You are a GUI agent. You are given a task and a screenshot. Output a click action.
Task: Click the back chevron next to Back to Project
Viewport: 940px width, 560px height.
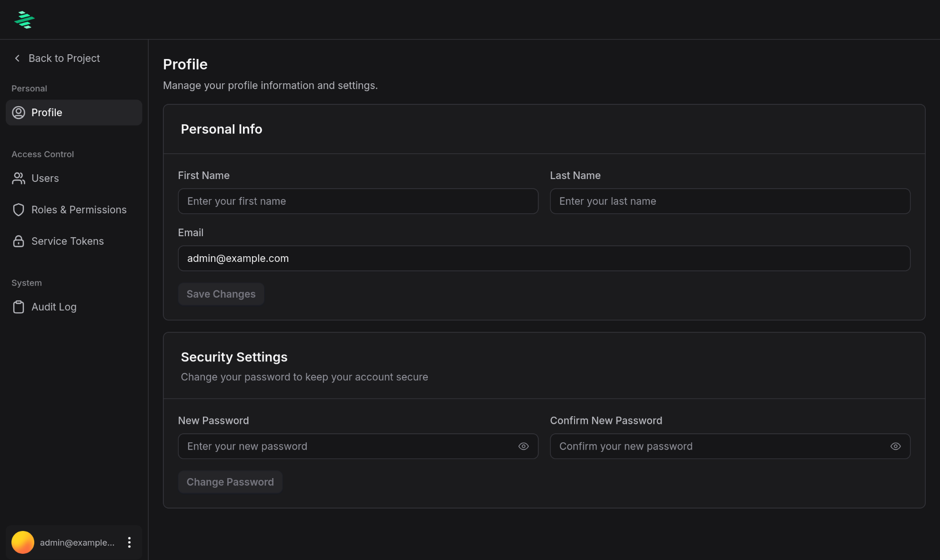coord(17,58)
